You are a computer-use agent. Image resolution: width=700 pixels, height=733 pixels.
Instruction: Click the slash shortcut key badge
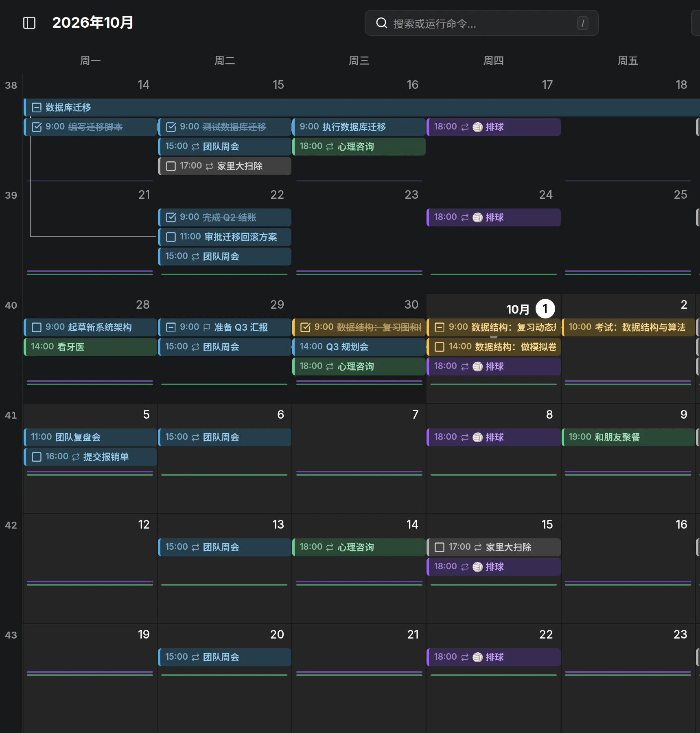pos(582,23)
